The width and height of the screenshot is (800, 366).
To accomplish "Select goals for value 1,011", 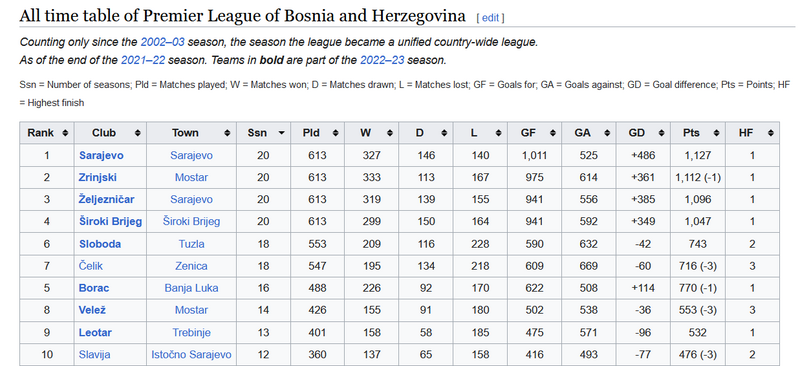I will coord(534,156).
